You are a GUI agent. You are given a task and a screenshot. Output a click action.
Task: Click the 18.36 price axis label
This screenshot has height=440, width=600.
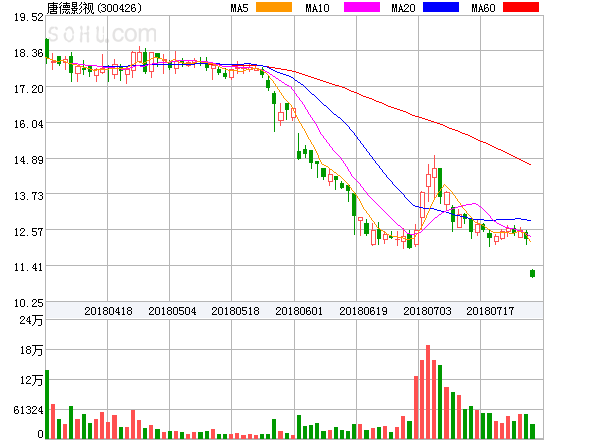pyautogui.click(x=29, y=53)
